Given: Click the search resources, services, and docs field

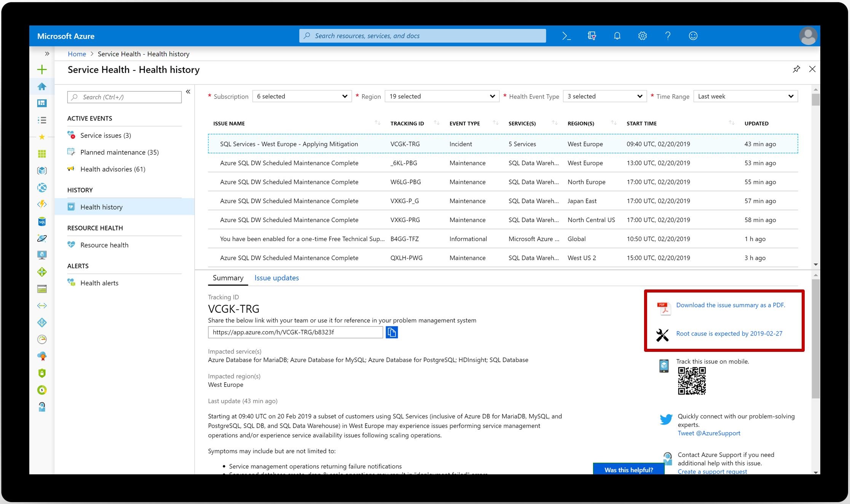Looking at the screenshot, I should coord(423,36).
